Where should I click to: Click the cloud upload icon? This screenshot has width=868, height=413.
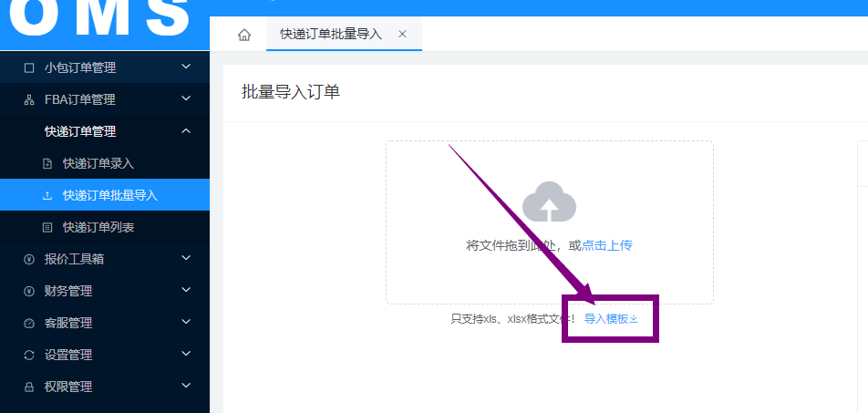pyautogui.click(x=549, y=201)
